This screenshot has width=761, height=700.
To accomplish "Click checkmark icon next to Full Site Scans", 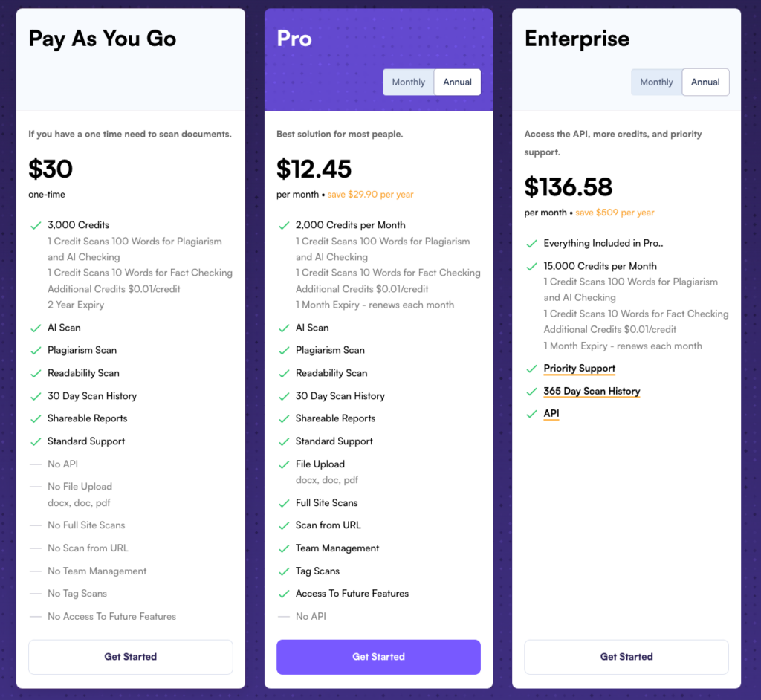I will point(284,503).
